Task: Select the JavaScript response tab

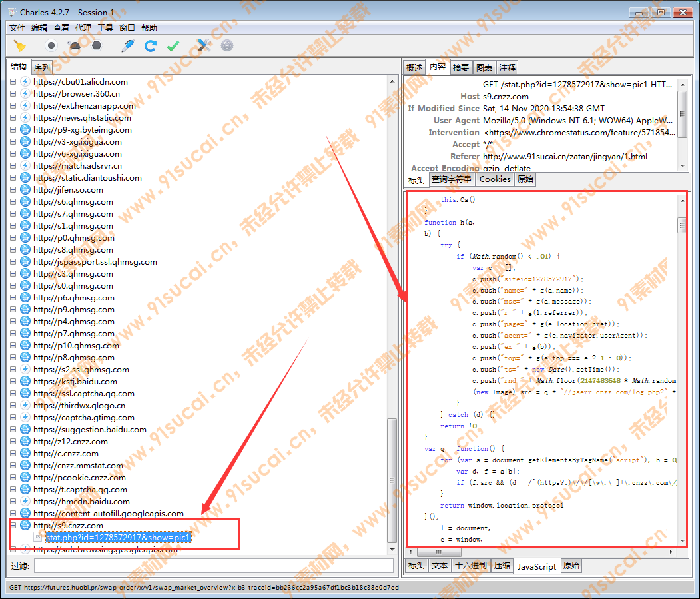Action: pyautogui.click(x=537, y=566)
